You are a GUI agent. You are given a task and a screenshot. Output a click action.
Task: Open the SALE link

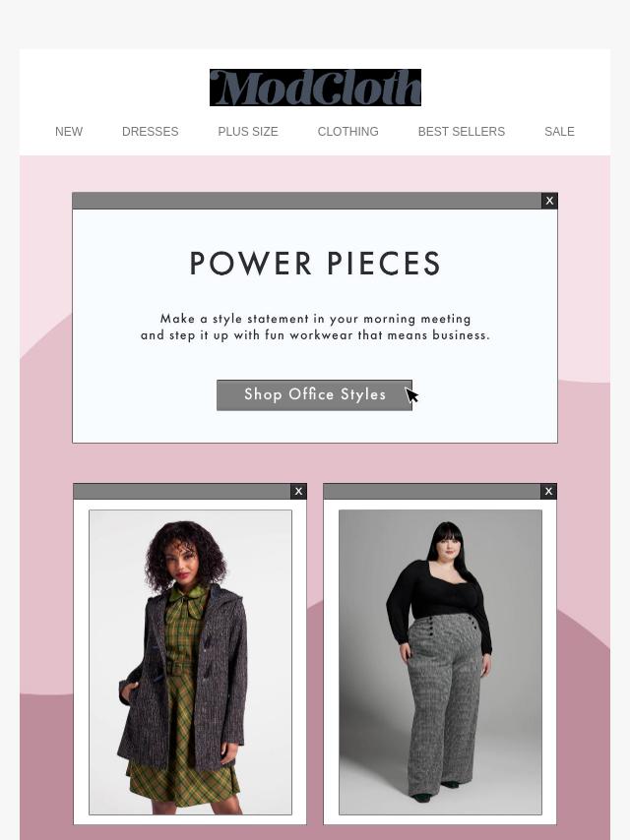point(559,132)
